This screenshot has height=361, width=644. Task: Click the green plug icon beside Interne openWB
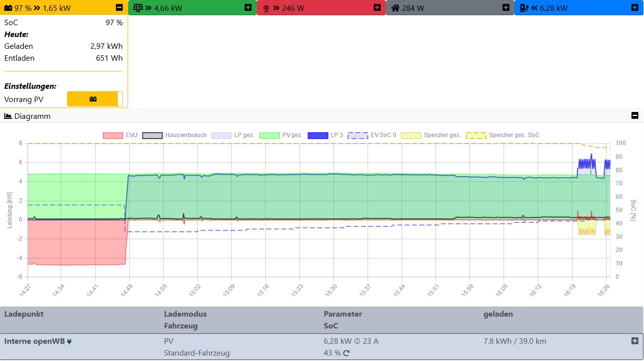coord(69,341)
